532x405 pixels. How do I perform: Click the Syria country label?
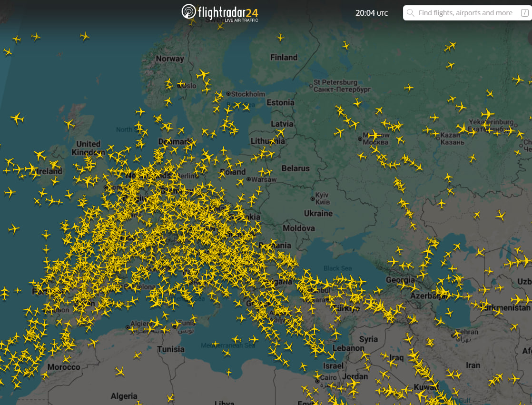368,339
